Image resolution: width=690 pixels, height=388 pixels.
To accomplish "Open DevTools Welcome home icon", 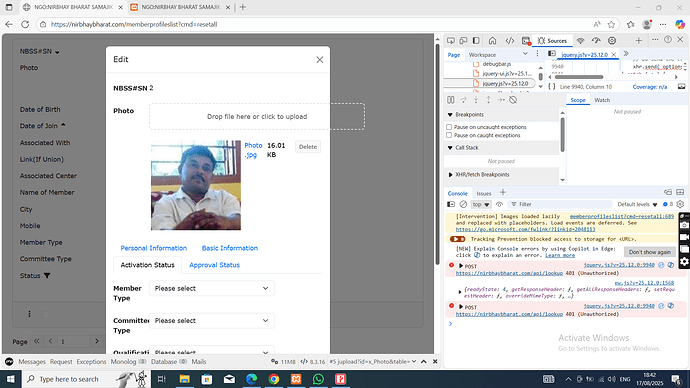I will (492, 40).
